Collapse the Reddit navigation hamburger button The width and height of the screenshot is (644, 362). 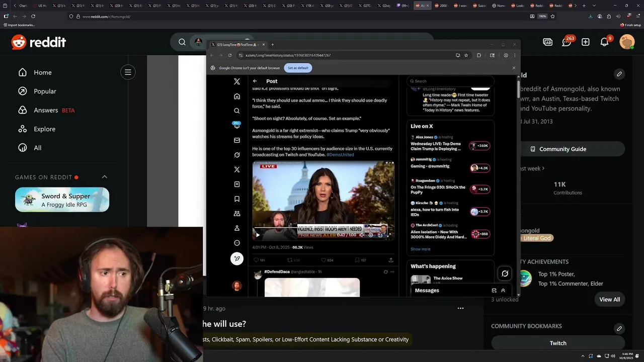128,72
